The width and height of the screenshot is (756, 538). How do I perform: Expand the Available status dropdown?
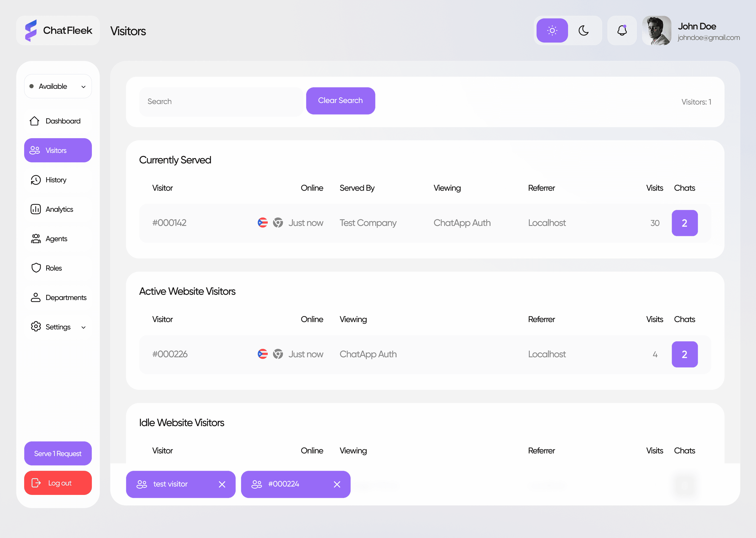[x=58, y=86]
